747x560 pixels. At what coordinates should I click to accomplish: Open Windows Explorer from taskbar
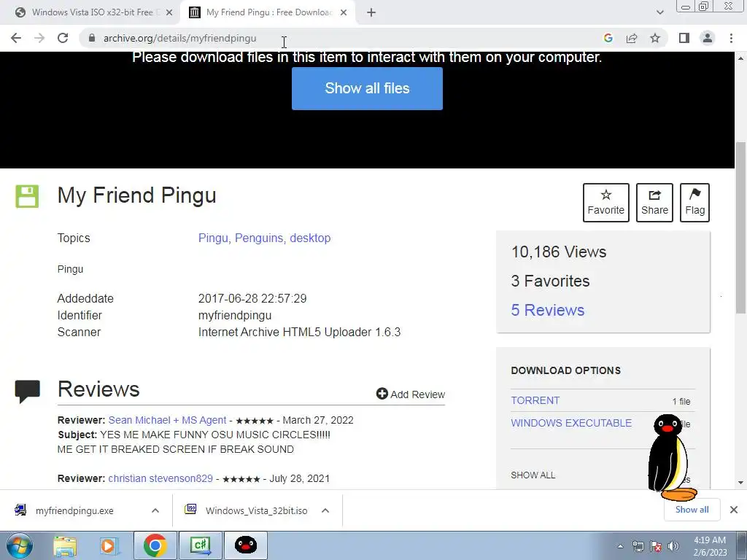pos(65,545)
